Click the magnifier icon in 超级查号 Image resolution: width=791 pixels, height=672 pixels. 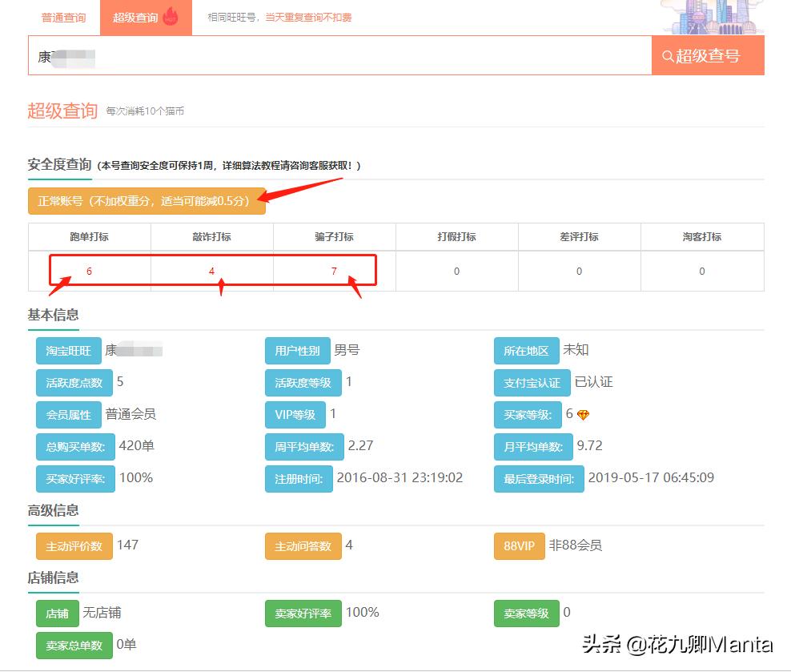tap(668, 56)
